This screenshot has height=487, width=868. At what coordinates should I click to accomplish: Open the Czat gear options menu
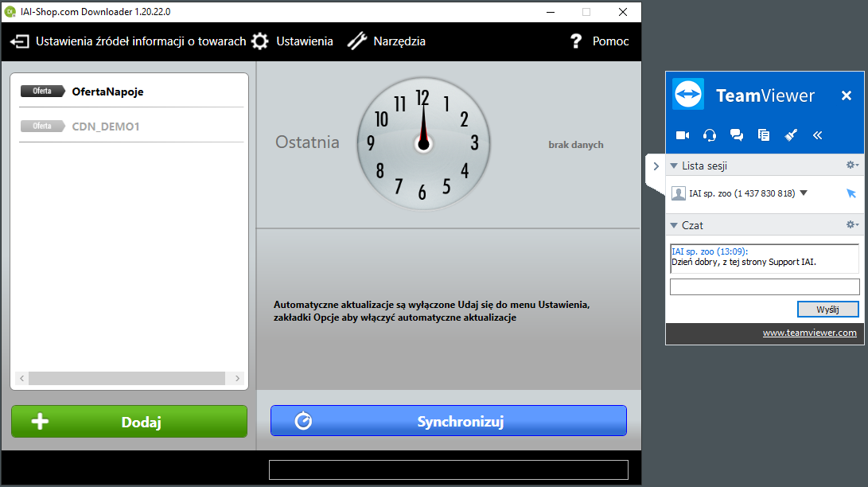pyautogui.click(x=852, y=225)
